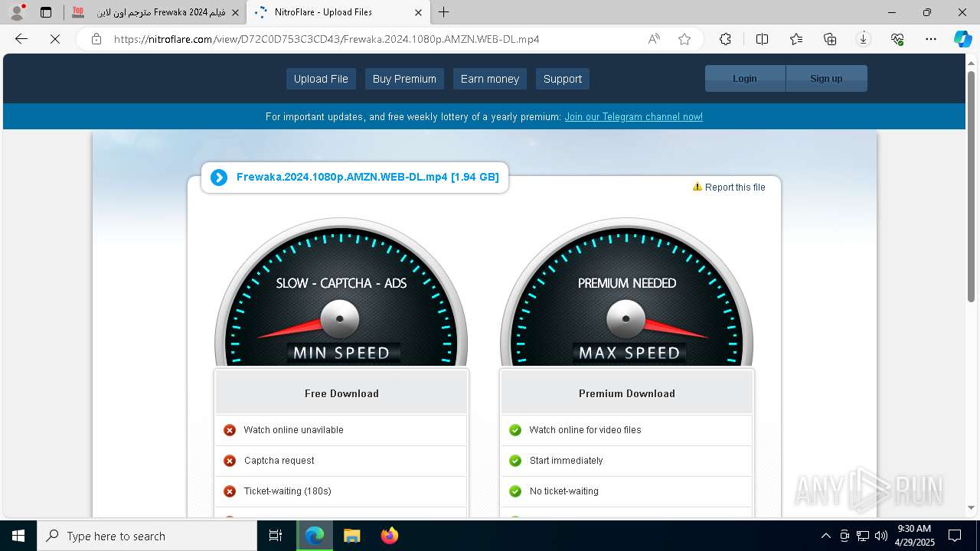Viewport: 980px width, 551px height.
Task: Open Microsoft Edge on taskbar
Action: click(x=315, y=536)
